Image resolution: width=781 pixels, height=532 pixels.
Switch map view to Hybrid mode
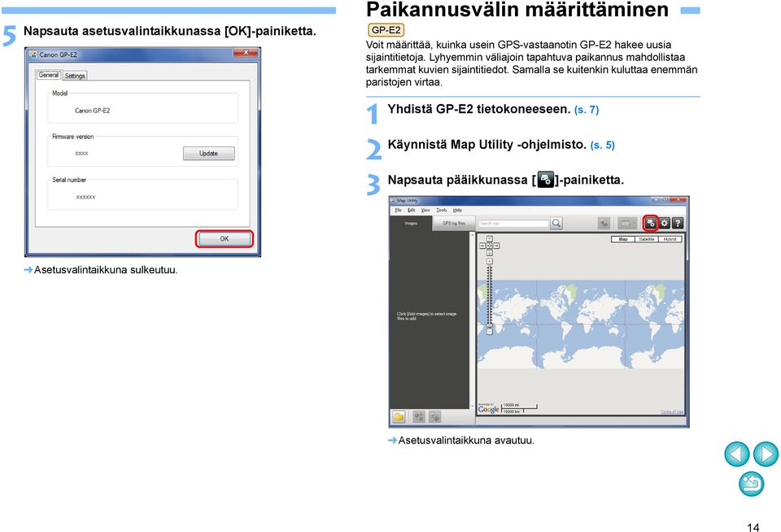pos(670,239)
